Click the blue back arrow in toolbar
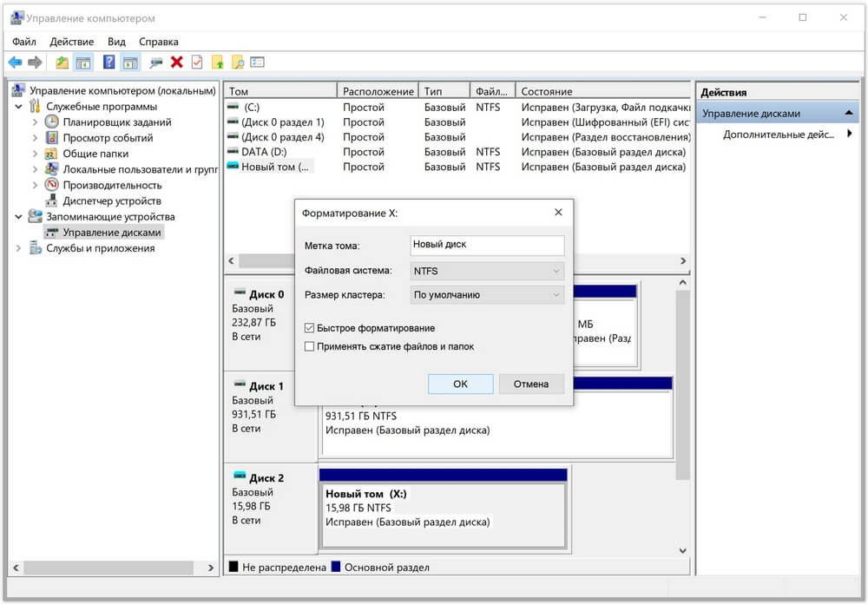Screen dimensions: 868x604 click(x=15, y=62)
